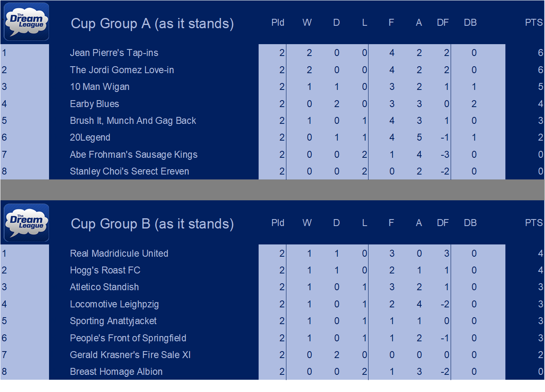Click Jean Pierre's Tap-ins team name
The width and height of the screenshot is (545, 392).
pos(114,53)
